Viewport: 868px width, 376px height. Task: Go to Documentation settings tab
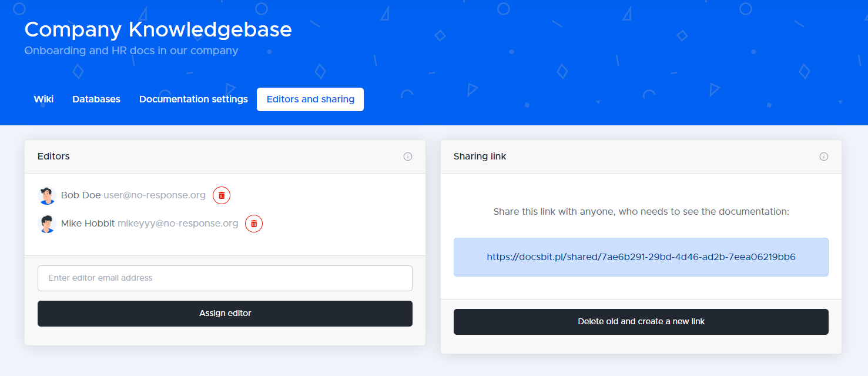(x=193, y=99)
